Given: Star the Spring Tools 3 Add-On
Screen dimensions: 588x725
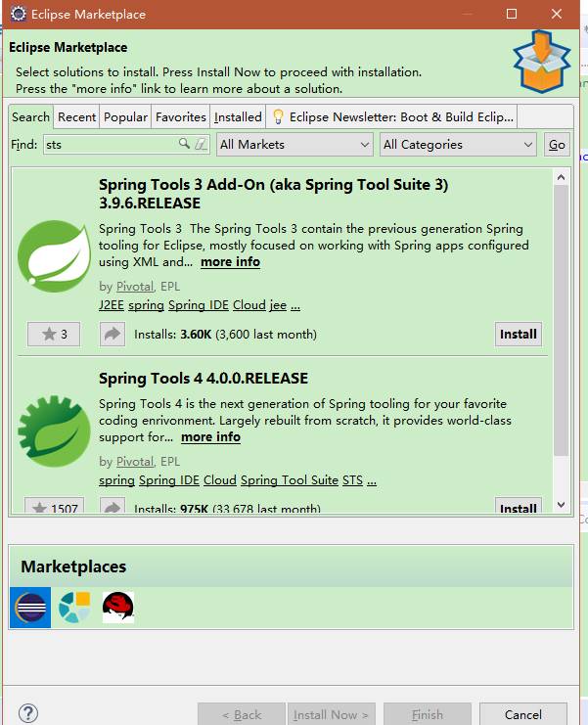Looking at the screenshot, I should pos(54,334).
